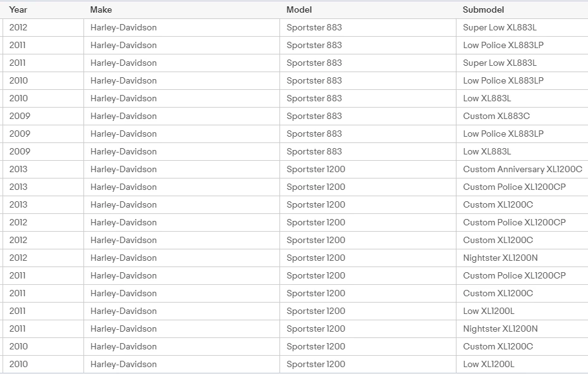Click 'Nightster XL1200N' in the 2011 row

(x=500, y=329)
